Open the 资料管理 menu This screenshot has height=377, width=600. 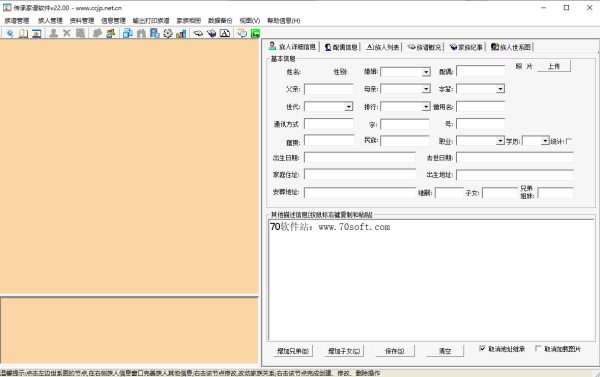point(82,21)
